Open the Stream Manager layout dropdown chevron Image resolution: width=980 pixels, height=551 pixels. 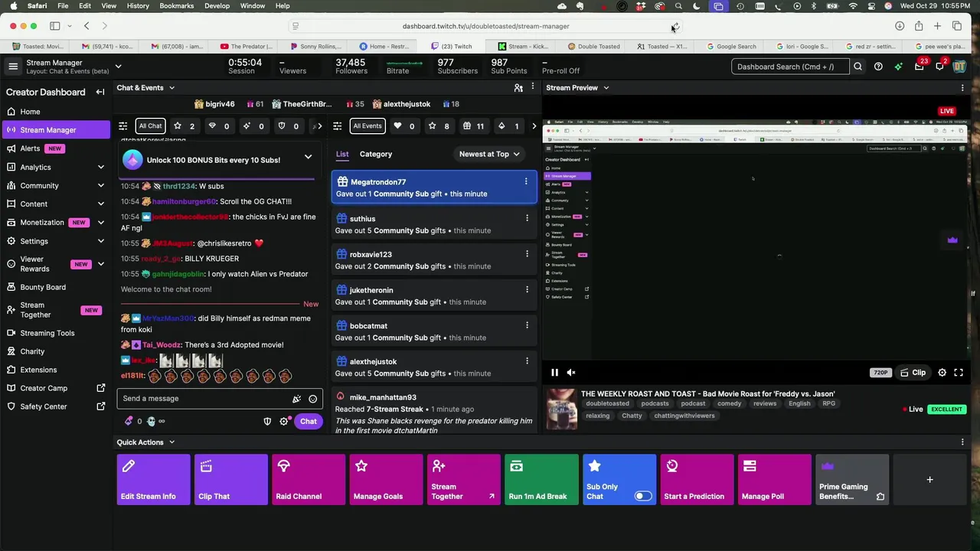[118, 67]
